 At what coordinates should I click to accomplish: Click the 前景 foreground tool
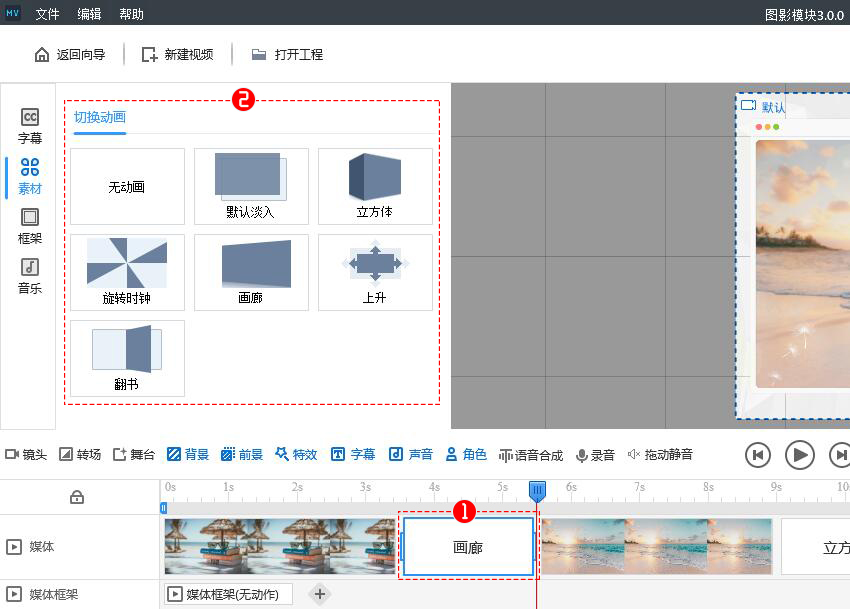242,454
